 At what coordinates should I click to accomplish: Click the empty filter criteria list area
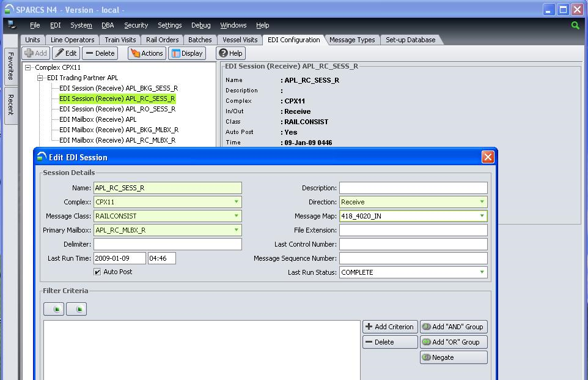point(202,350)
